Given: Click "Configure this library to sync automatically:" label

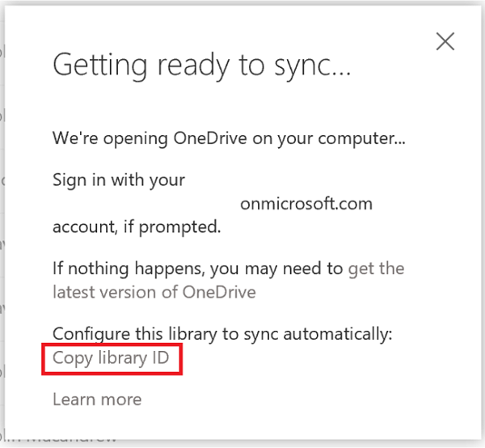Looking at the screenshot, I should (222, 335).
